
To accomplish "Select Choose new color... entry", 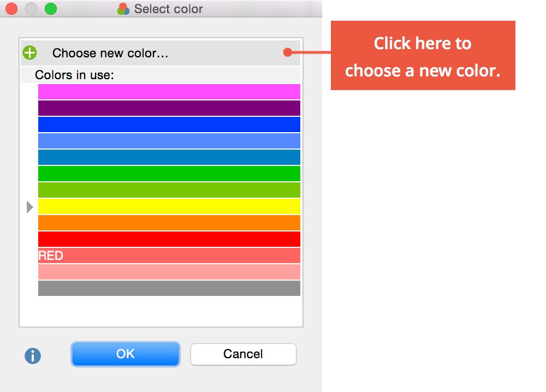I will click(x=110, y=53).
